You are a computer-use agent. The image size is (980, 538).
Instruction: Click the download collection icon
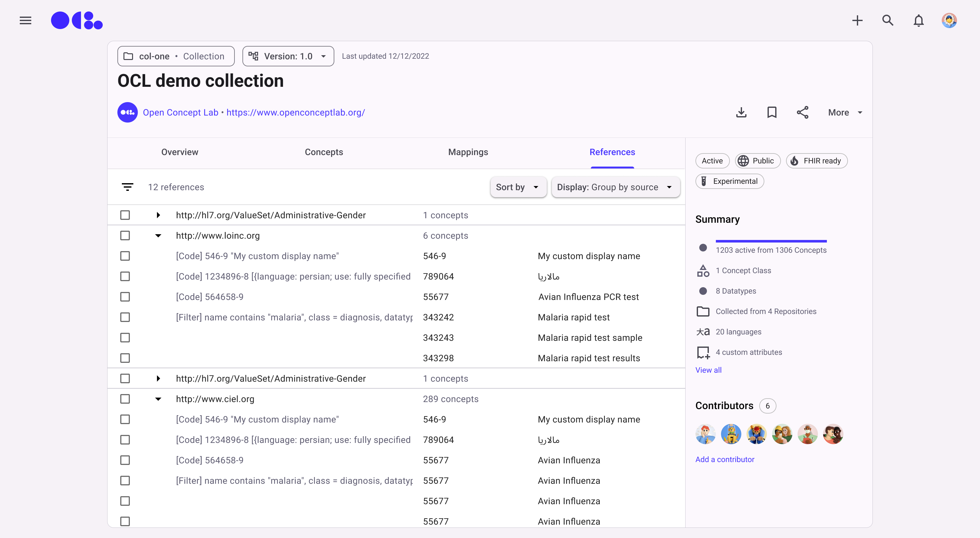click(741, 112)
